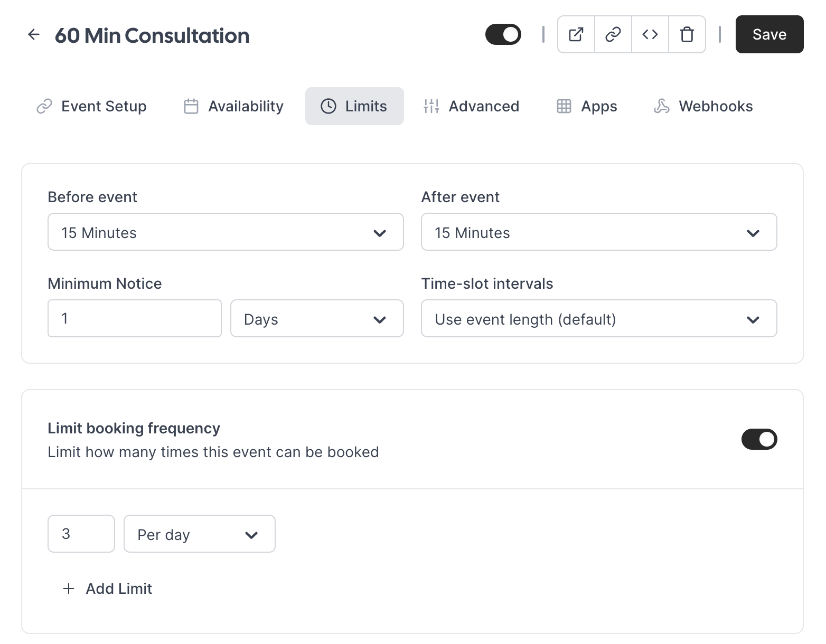Switch to the Availability tab
Screen dimensions: 826x644
(233, 106)
